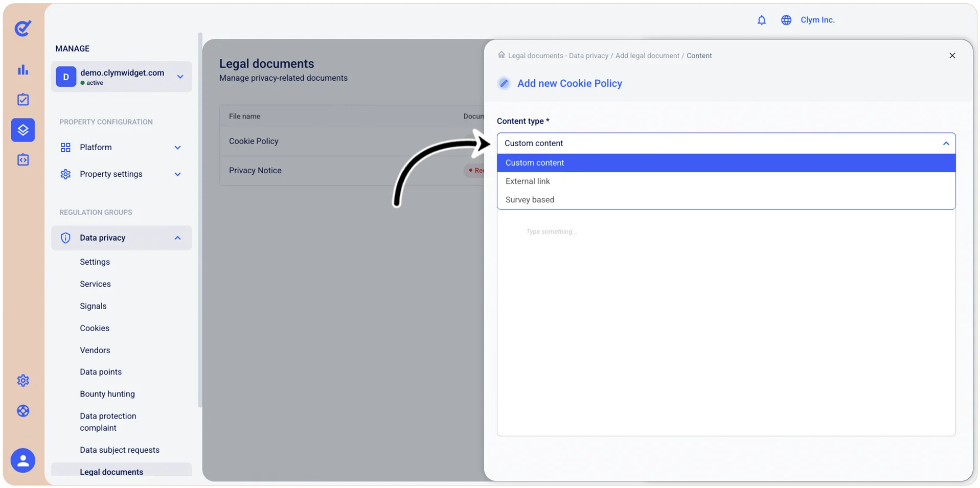
Task: Click the Property settings gear icon
Action: point(65,174)
